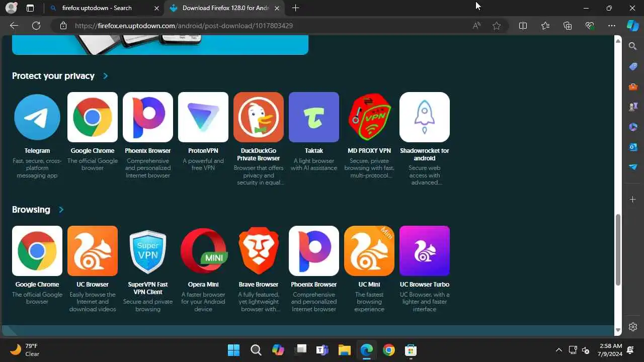Select the ProtonVPN app icon
The height and width of the screenshot is (362, 644).
pyautogui.click(x=203, y=117)
